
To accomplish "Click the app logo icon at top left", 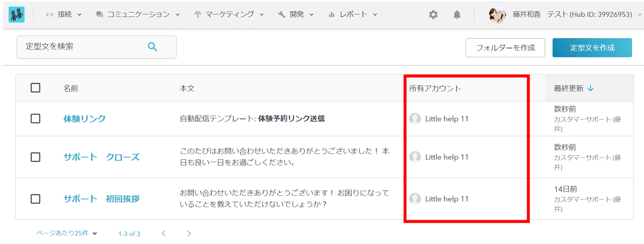I will click(17, 14).
